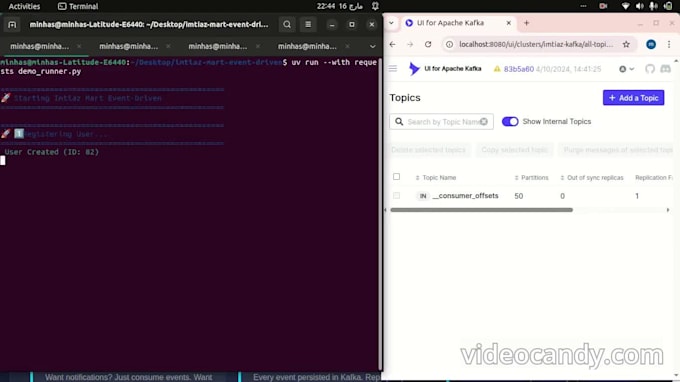Open a new browser tab with plus button
The image size is (680, 382).
point(526,23)
